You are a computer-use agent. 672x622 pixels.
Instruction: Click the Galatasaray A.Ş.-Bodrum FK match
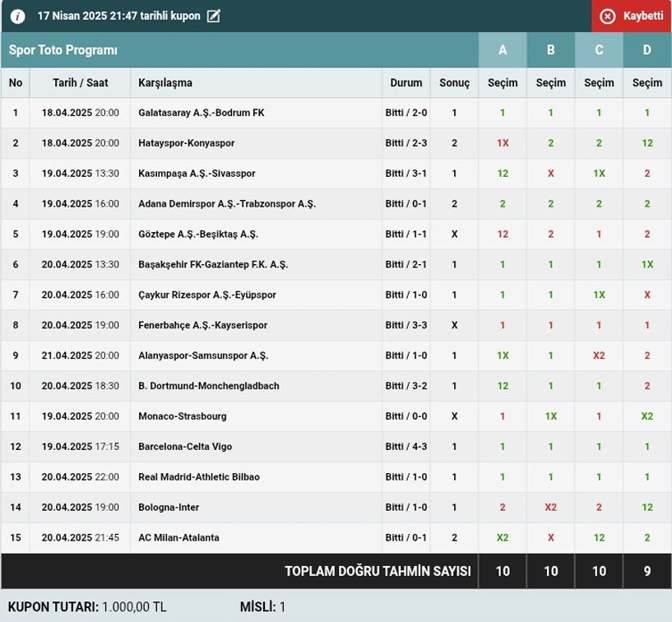(x=201, y=113)
